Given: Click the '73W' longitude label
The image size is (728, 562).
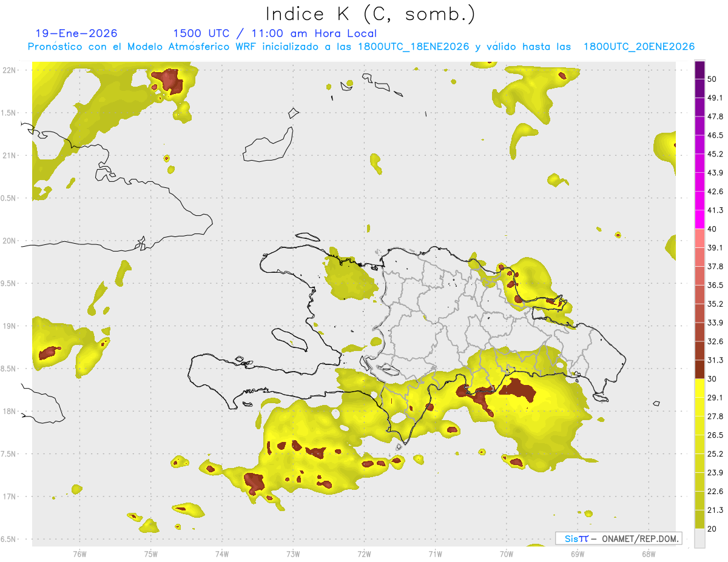Looking at the screenshot, I should 293,554.
